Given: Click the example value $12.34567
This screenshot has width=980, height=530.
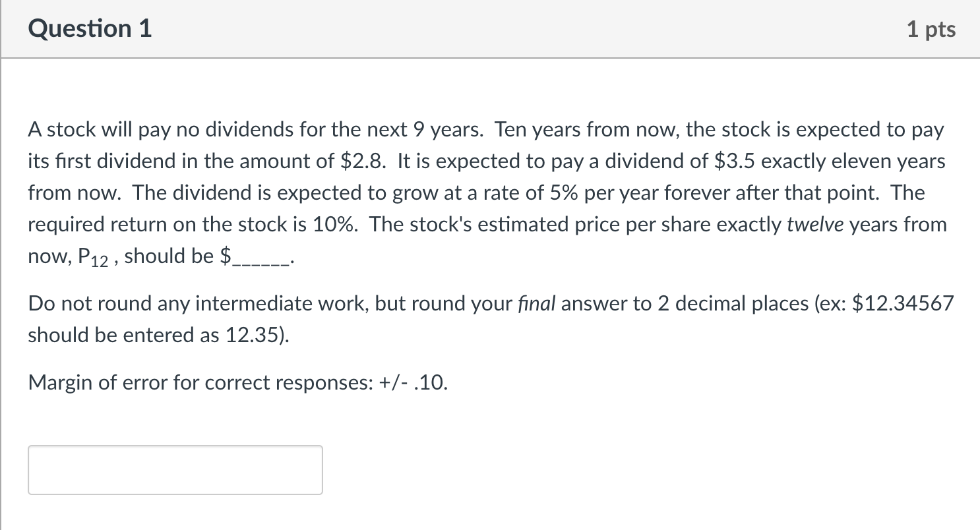Looking at the screenshot, I should pyautogui.click(x=903, y=303).
